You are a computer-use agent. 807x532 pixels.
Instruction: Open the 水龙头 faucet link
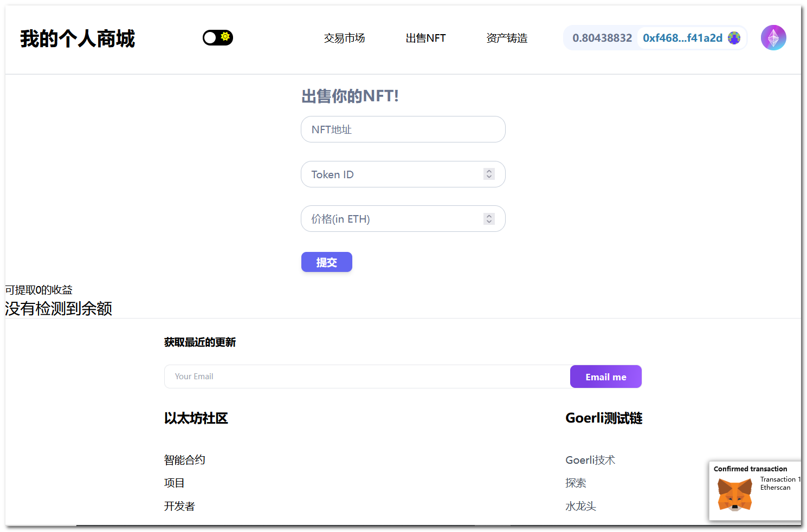580,506
